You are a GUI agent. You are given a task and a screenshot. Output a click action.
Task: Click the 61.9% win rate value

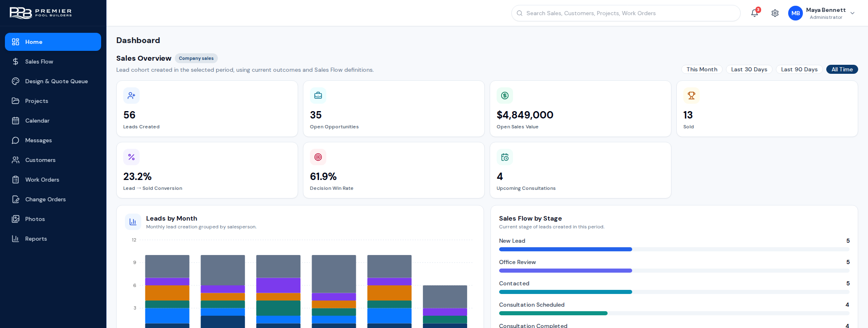[323, 176]
